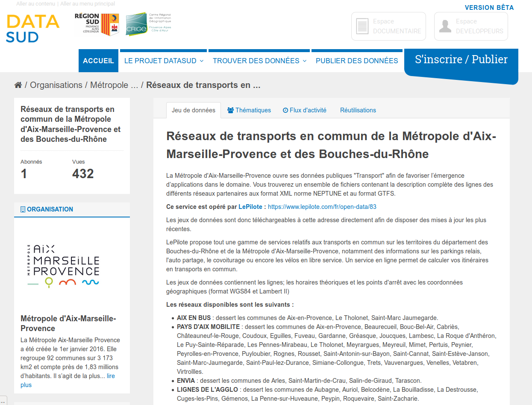Click the LIGNES DE L'AGGLO network entry
Screen dimensions: 532x405
327,394
